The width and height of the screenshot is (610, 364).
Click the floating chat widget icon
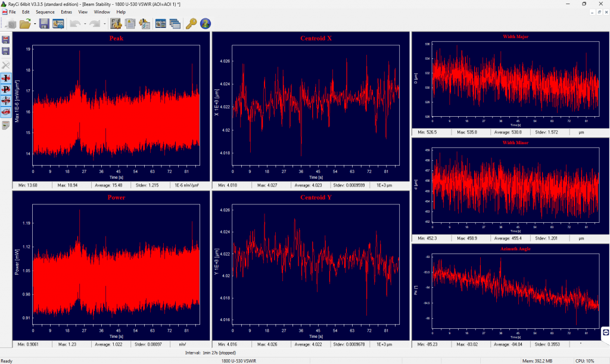(606, 333)
